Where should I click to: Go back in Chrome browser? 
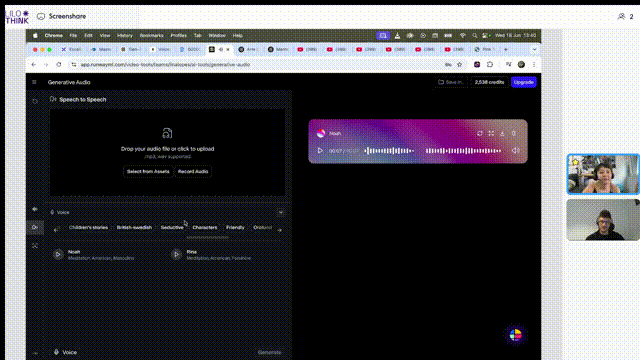[33, 64]
